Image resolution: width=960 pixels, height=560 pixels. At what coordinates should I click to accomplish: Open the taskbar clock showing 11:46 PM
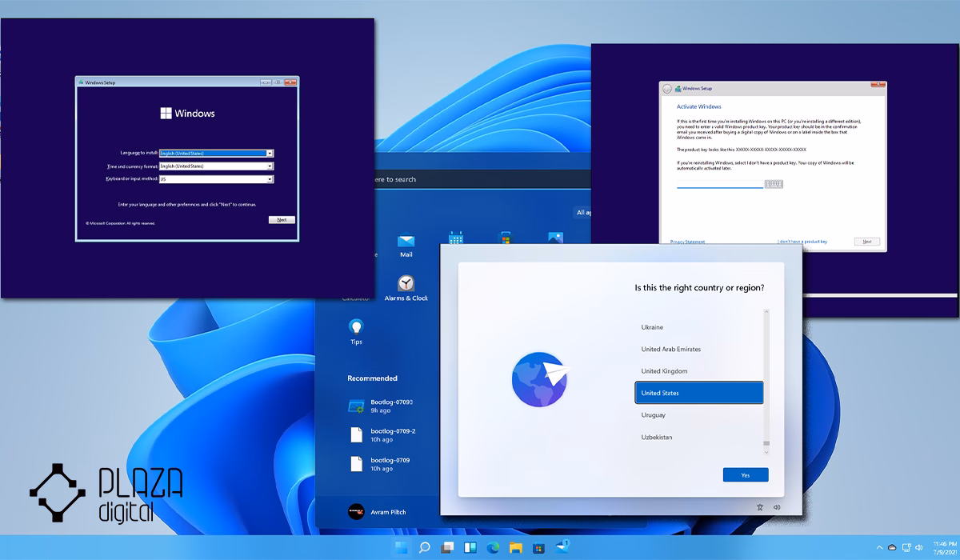(x=946, y=548)
